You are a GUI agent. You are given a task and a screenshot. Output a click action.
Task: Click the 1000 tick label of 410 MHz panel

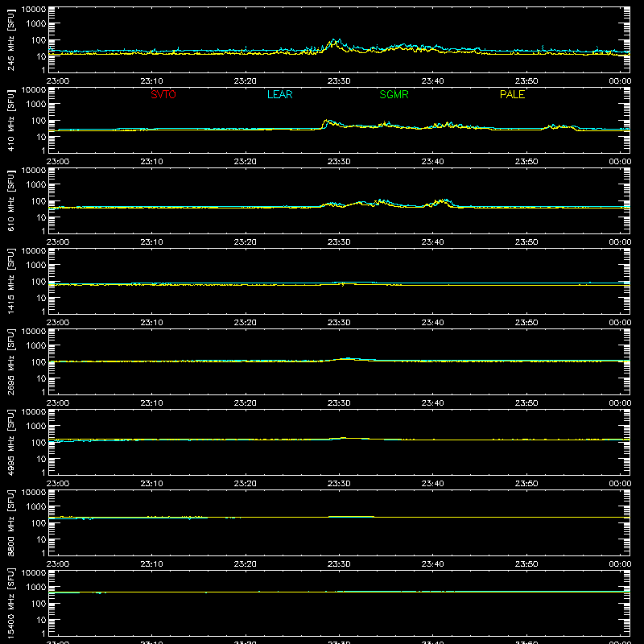(36, 105)
